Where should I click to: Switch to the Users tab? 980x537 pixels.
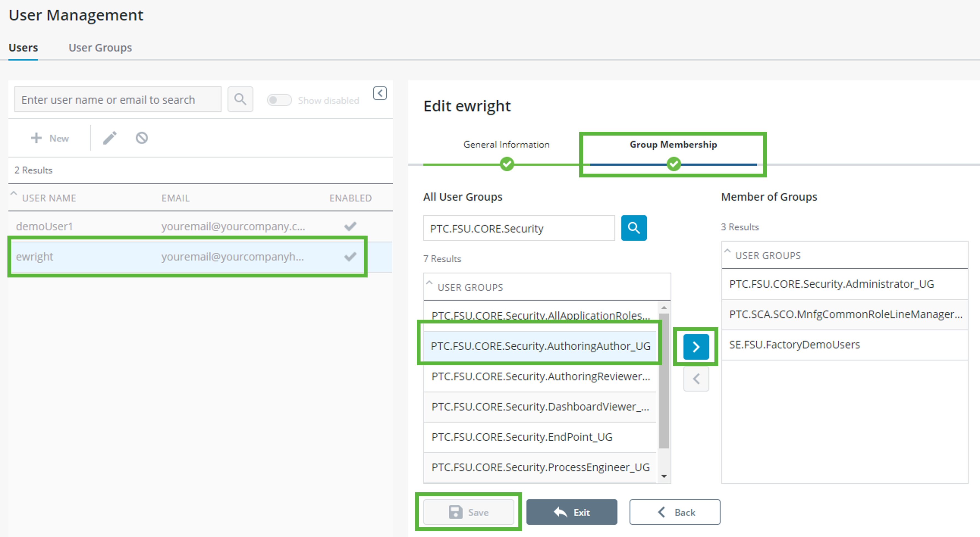23,47
